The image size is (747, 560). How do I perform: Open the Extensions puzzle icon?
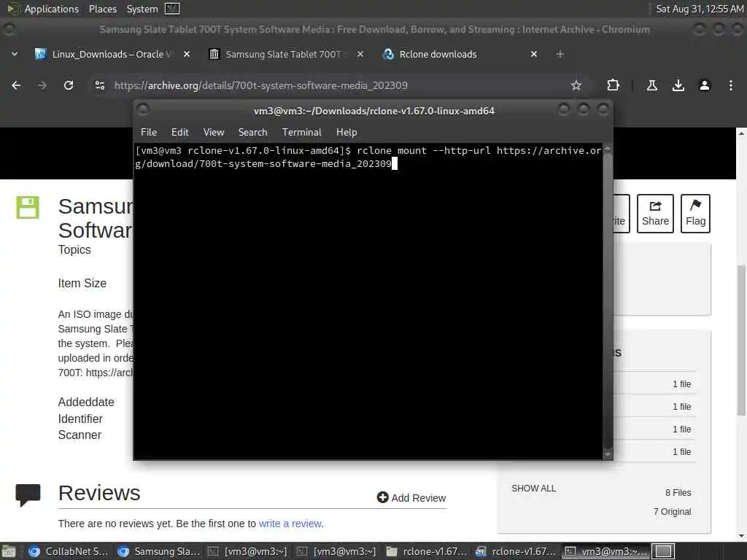click(613, 85)
